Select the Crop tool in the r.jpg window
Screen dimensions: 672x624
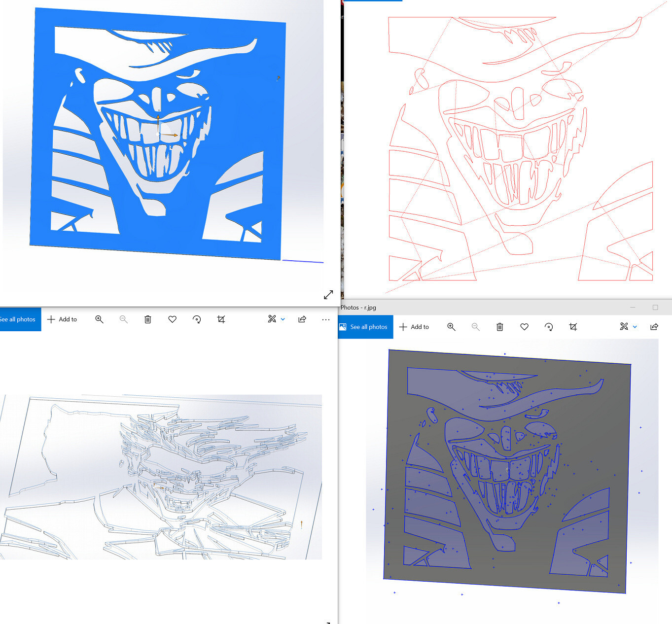click(573, 327)
